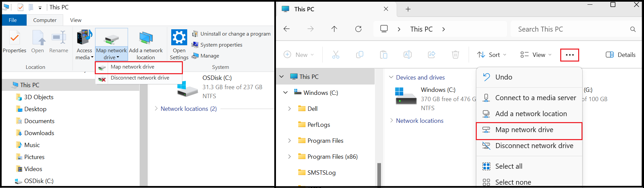644x188 pixels.
Task: Click the Cut scissors icon in the toolbar
Action: [336, 55]
